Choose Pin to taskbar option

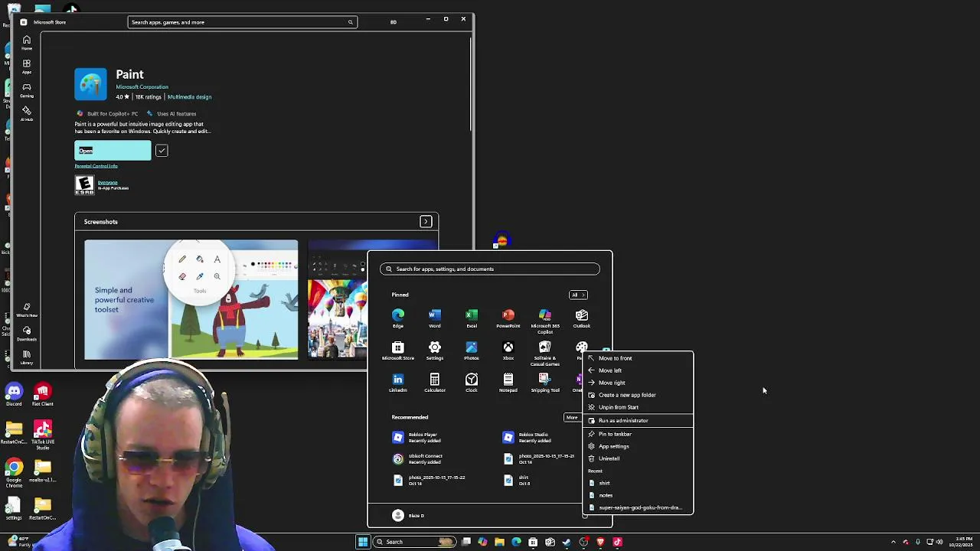[638, 434]
